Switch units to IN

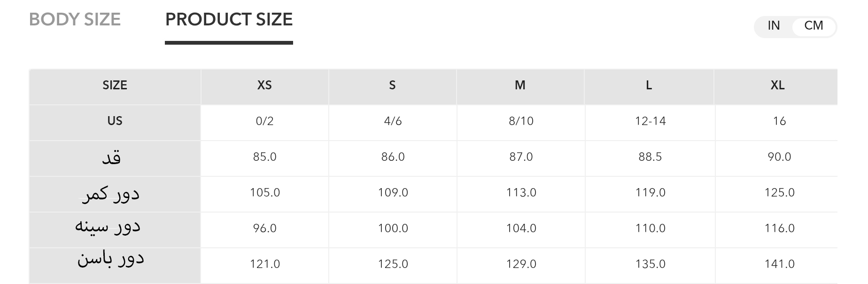coord(774,26)
